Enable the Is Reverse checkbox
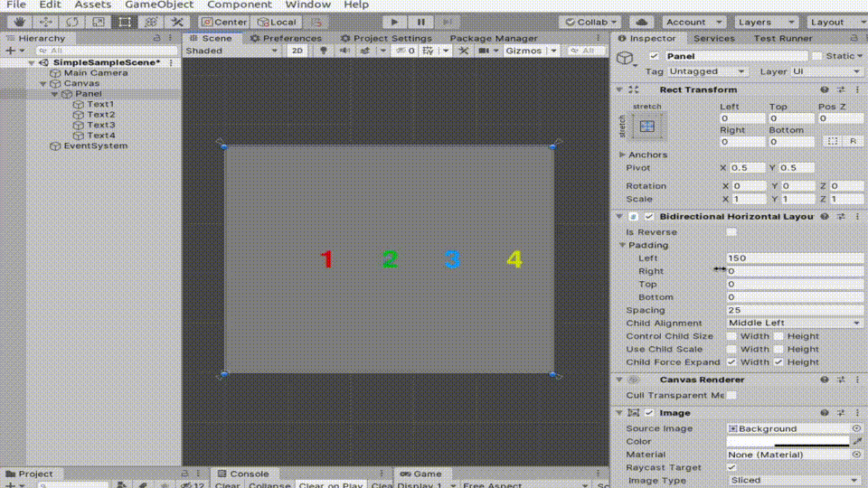 [x=731, y=232]
